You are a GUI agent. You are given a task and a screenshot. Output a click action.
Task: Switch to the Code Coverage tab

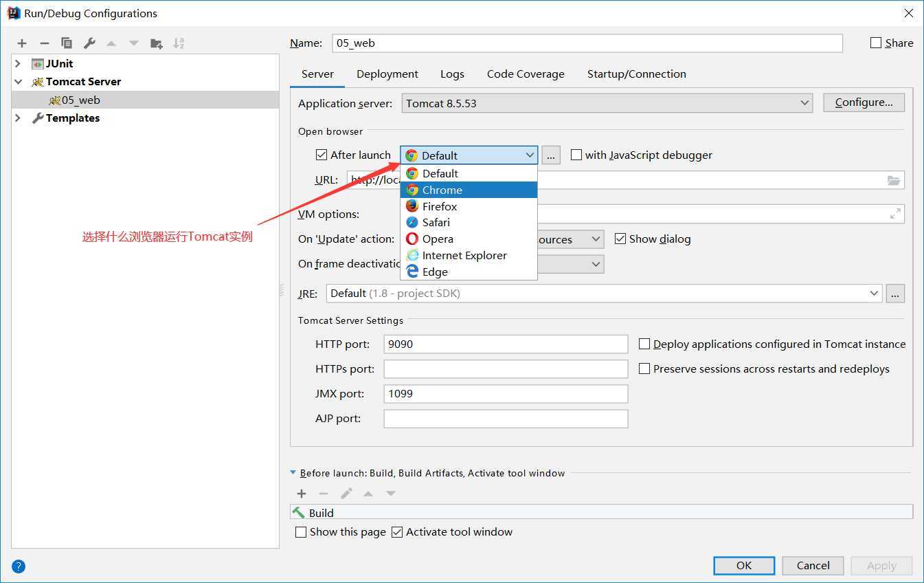click(526, 74)
